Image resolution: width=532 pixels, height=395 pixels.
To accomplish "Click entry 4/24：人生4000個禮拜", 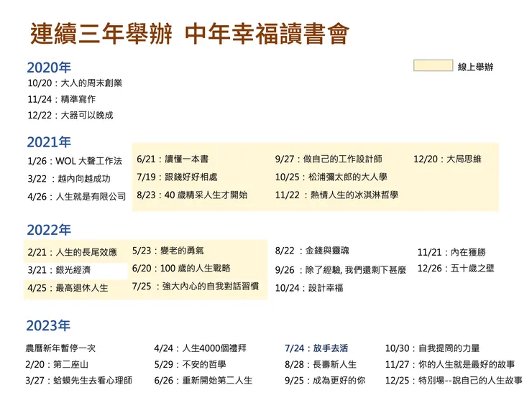I will pos(200,348).
